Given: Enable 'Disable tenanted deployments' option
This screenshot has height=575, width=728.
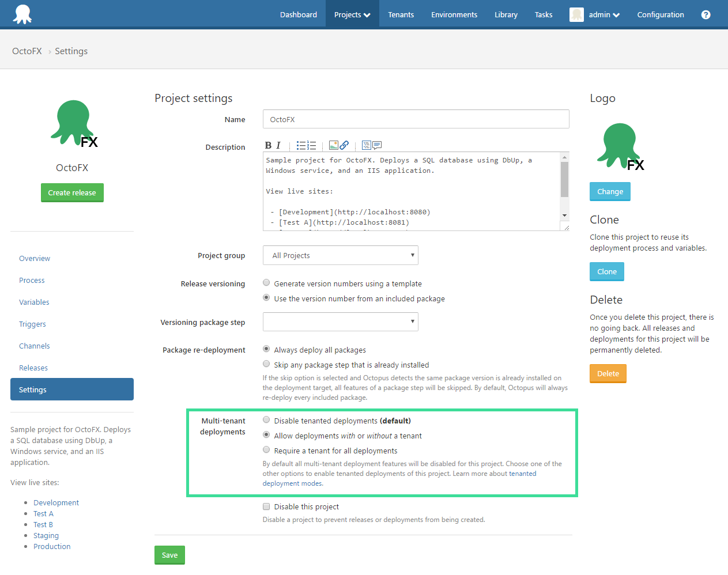Looking at the screenshot, I should pyautogui.click(x=266, y=419).
